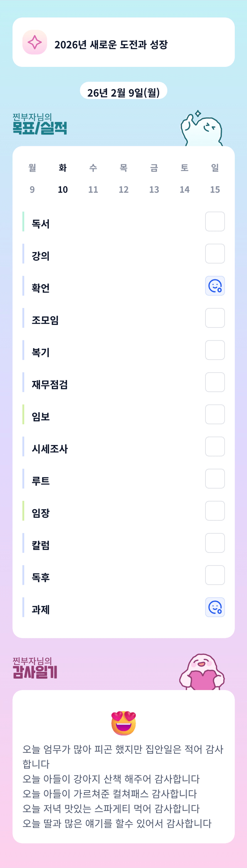This screenshot has width=247, height=868.
Task: Click the 재무점검 goal label
Action: (x=50, y=385)
